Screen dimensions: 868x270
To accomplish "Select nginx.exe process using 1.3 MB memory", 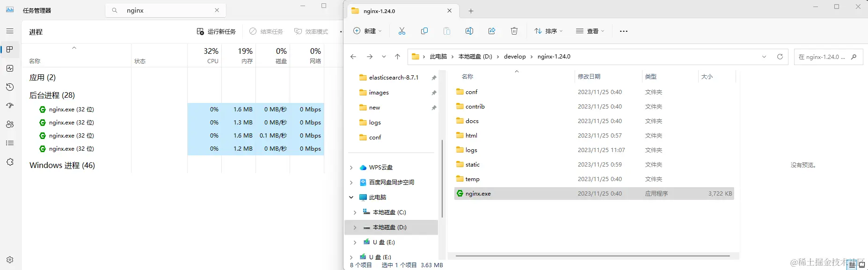I will [x=173, y=123].
